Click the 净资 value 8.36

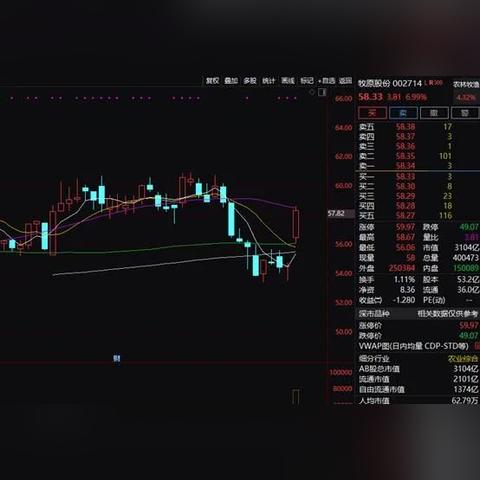pyautogui.click(x=407, y=290)
